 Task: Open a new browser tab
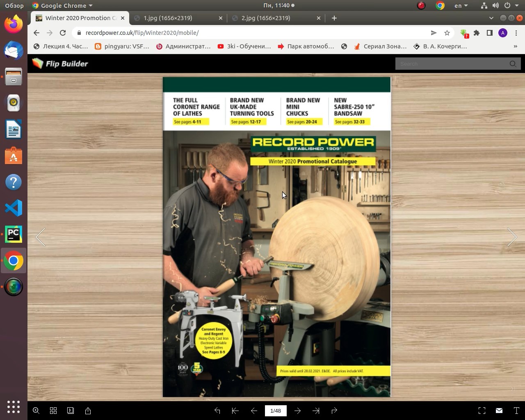point(334,18)
